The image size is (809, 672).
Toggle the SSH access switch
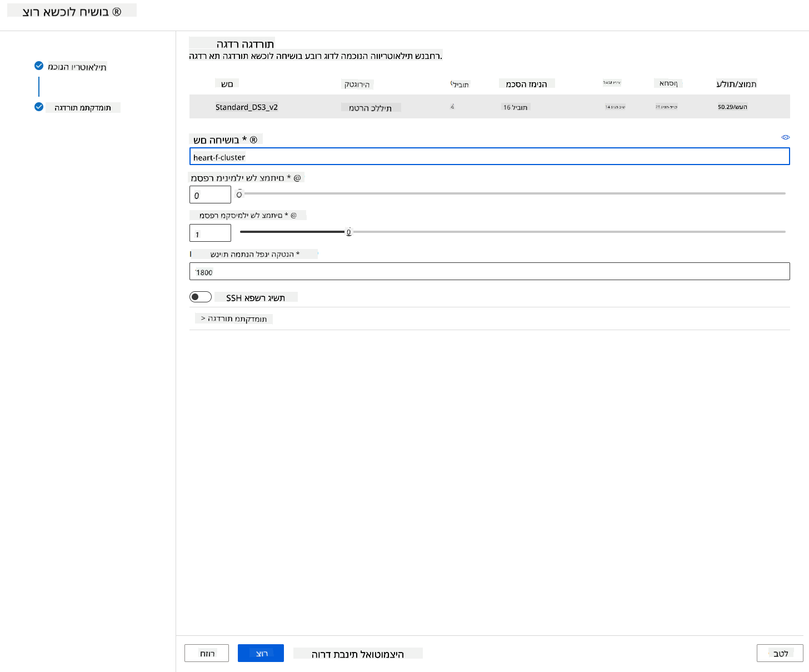pyautogui.click(x=201, y=297)
